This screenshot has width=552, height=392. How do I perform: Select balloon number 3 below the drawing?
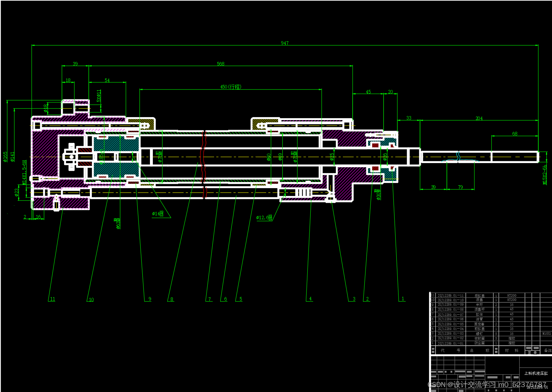(354, 299)
